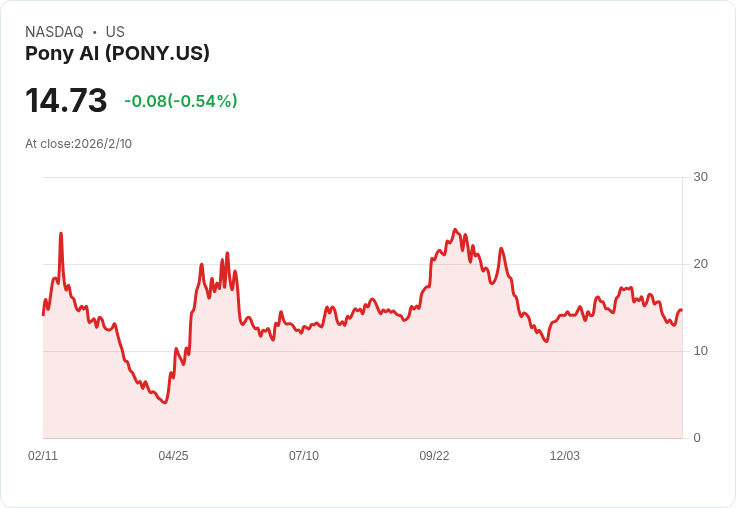Open the Pony AI (PONY.US) title
736x508 pixels.
pyautogui.click(x=117, y=54)
